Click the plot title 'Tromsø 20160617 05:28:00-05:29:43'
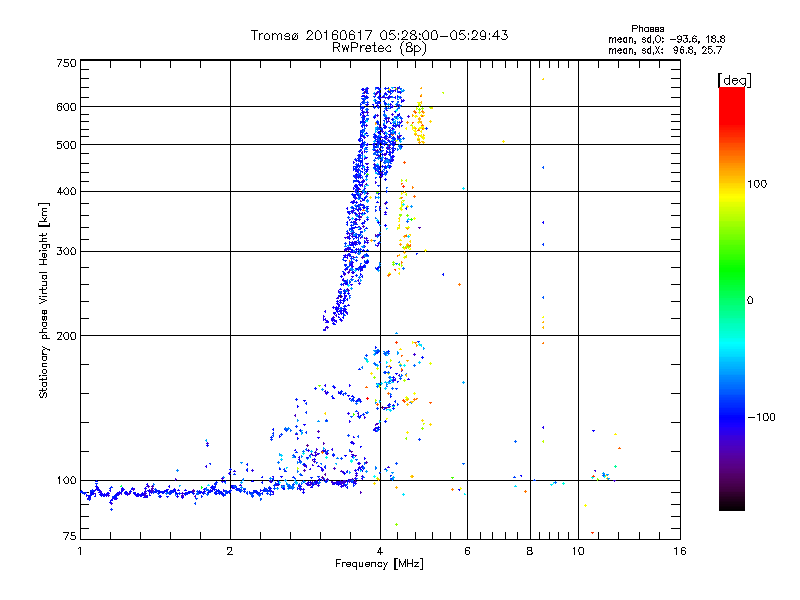800x600 pixels. [379, 35]
